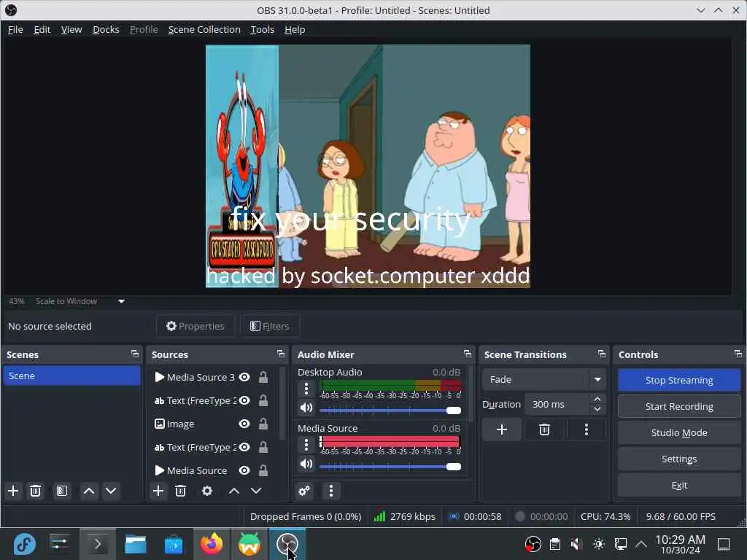Open the Tools menu
The height and width of the screenshot is (560, 747).
point(263,29)
